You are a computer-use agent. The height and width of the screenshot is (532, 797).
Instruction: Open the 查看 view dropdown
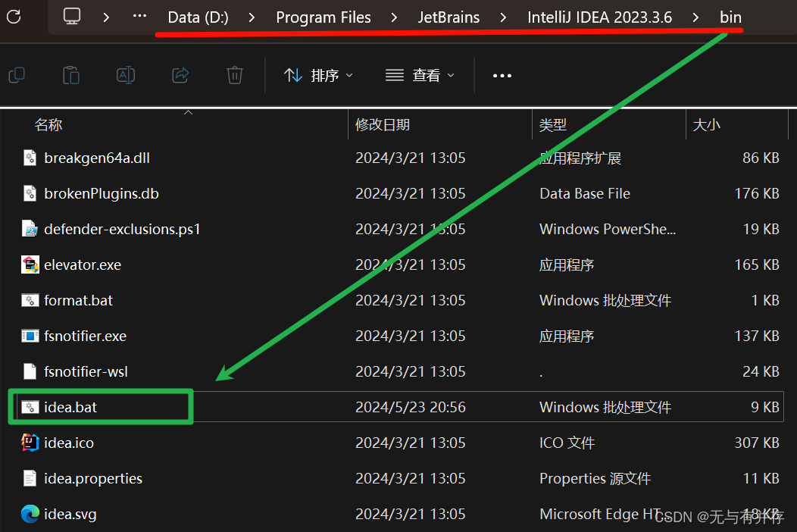420,75
